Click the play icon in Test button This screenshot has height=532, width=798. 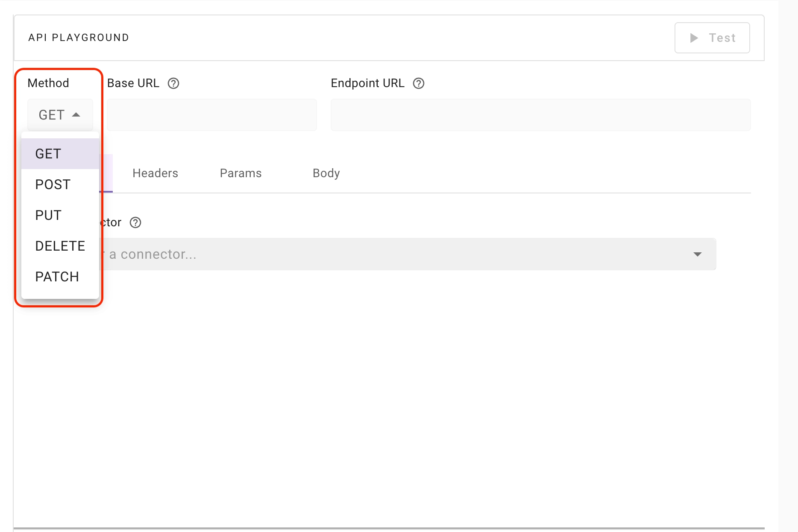coord(694,38)
